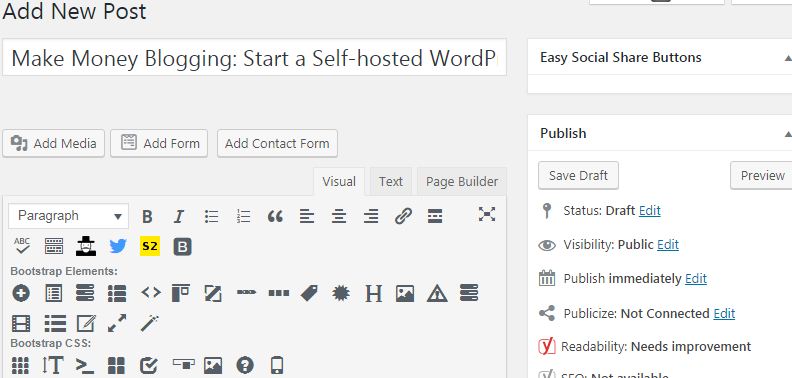This screenshot has width=792, height=378.
Task: Click the Bootstrap CSS mobile phone icon
Action: (277, 365)
